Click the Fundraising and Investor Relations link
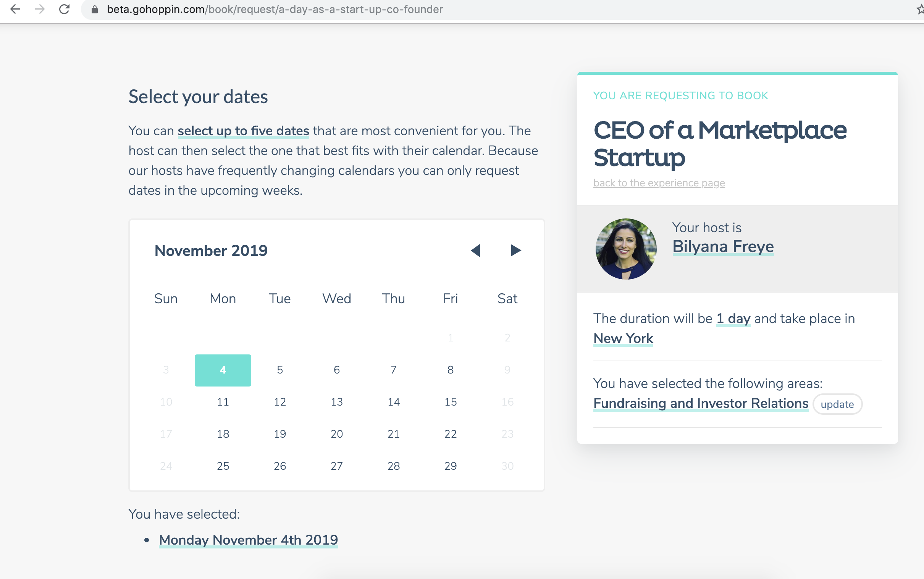The height and width of the screenshot is (579, 924). click(701, 403)
